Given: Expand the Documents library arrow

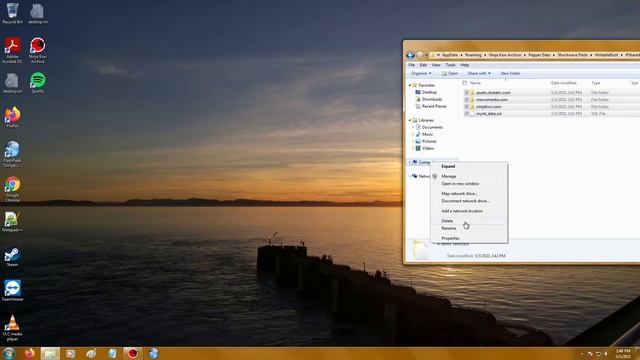Looking at the screenshot, I should click(x=413, y=127).
